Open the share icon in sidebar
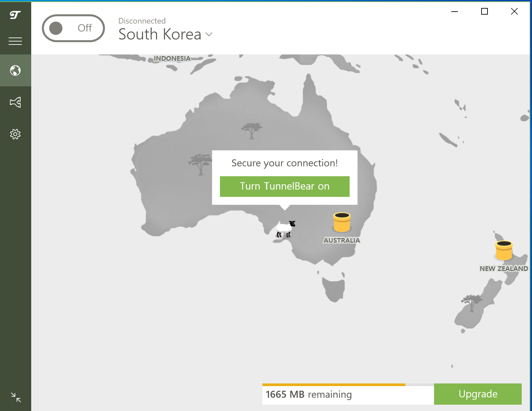 pyautogui.click(x=15, y=102)
